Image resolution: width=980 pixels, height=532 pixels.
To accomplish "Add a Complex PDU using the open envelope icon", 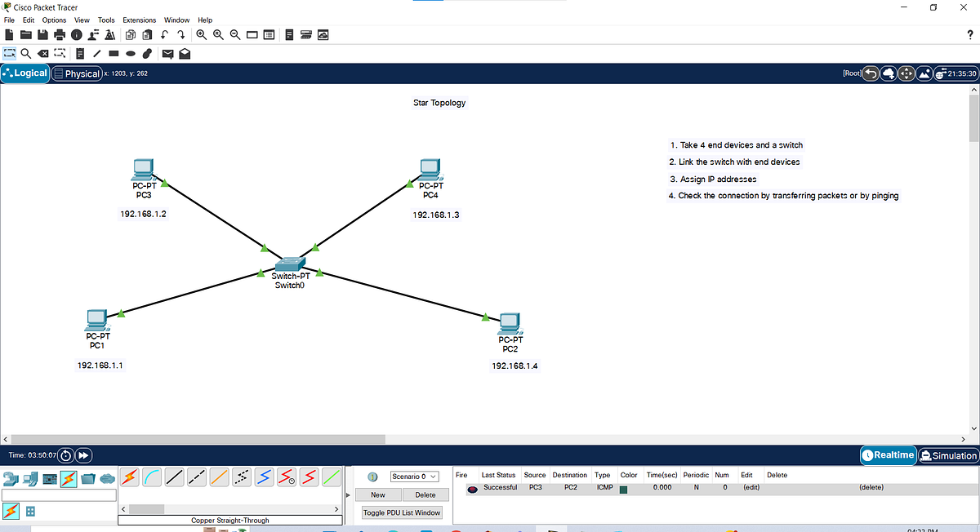I will point(185,53).
